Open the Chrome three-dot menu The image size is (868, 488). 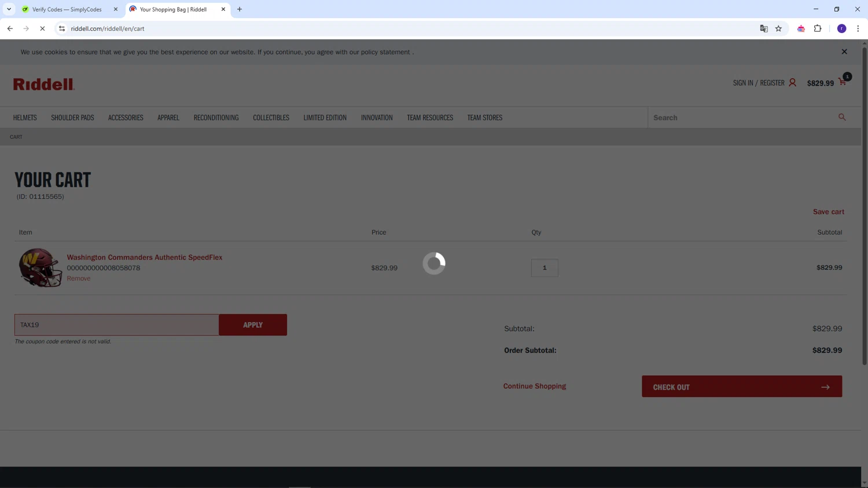tap(858, 28)
